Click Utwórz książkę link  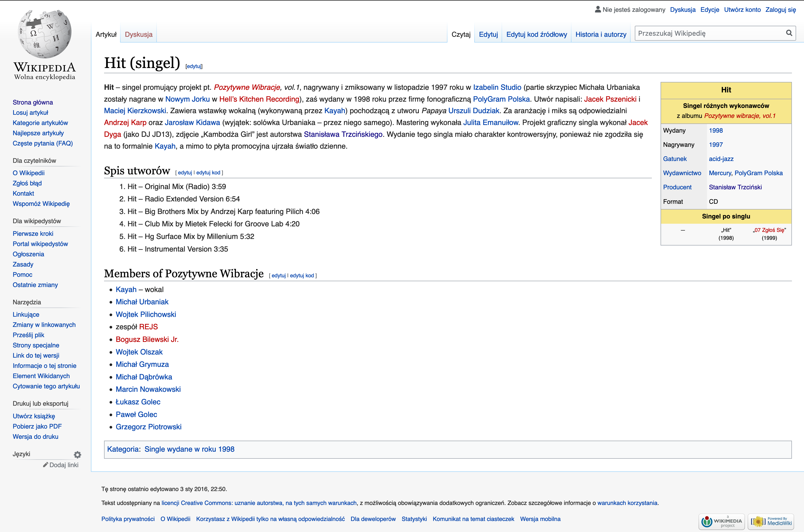pos(34,416)
